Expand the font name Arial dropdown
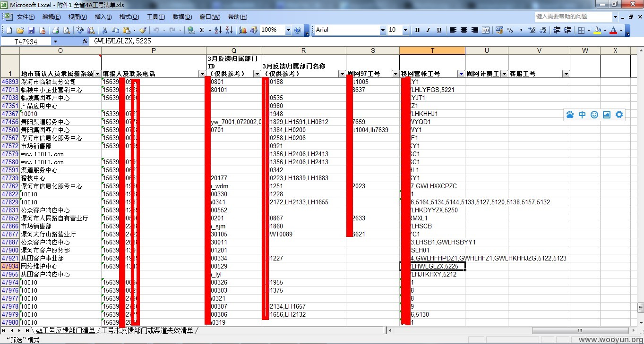 (x=383, y=30)
